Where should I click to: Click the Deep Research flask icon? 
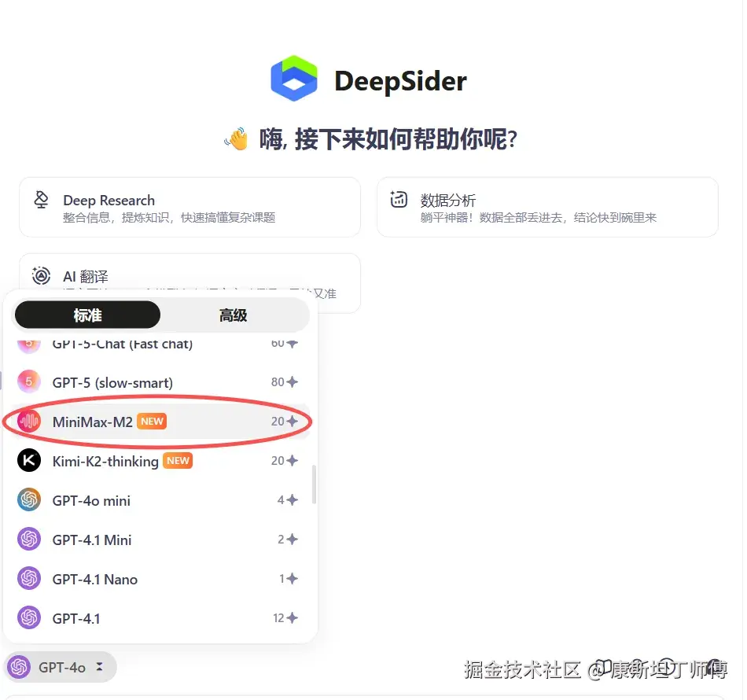pos(41,200)
